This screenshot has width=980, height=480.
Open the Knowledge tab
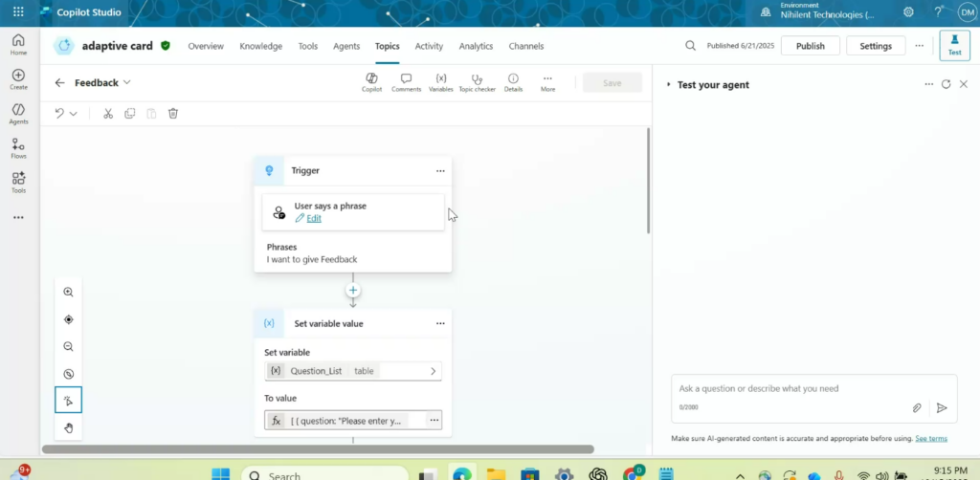(260, 46)
